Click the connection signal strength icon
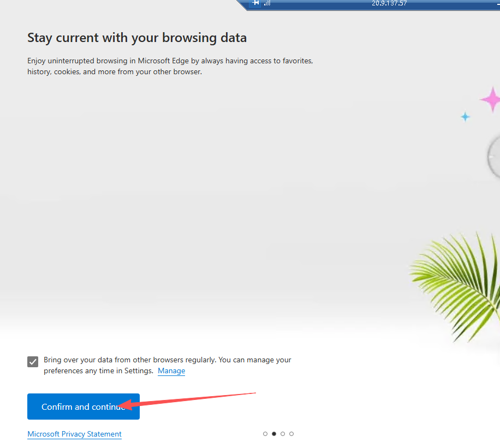This screenshot has width=500, height=448. pos(267,3)
